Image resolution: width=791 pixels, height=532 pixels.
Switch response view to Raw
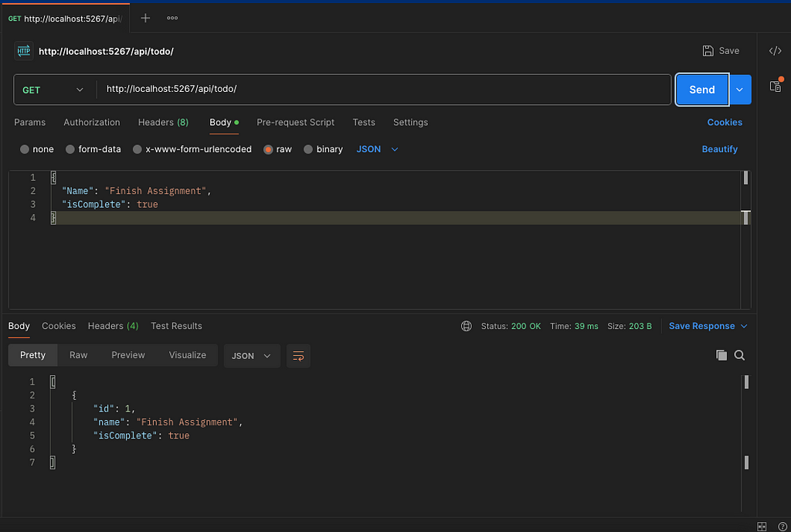pos(78,355)
